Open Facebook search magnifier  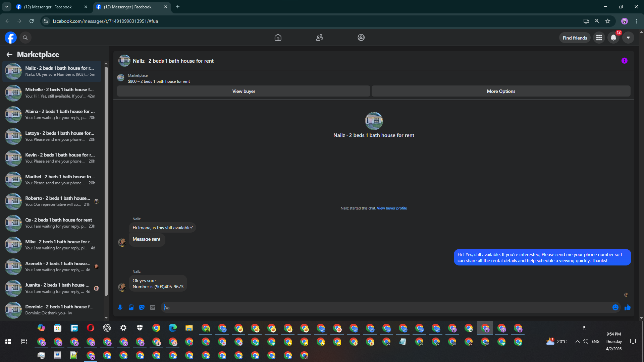coord(25,38)
